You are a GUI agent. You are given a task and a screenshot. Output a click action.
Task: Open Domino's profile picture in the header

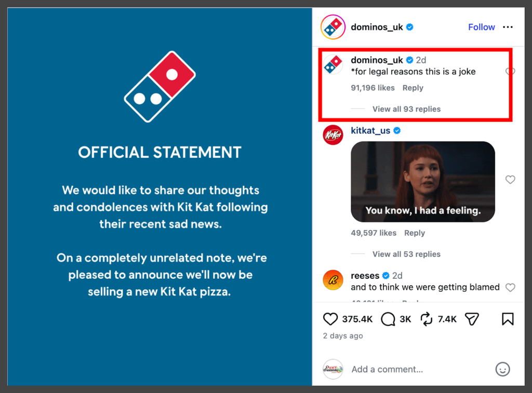pos(333,27)
